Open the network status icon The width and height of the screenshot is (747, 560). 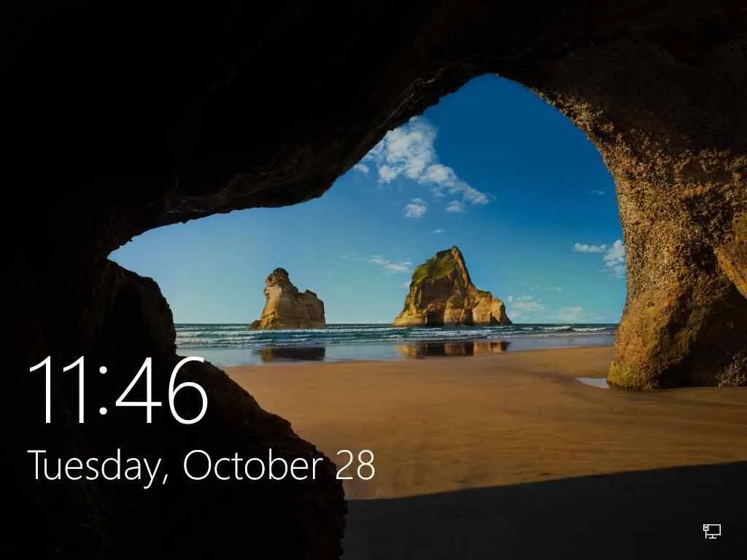(712, 531)
